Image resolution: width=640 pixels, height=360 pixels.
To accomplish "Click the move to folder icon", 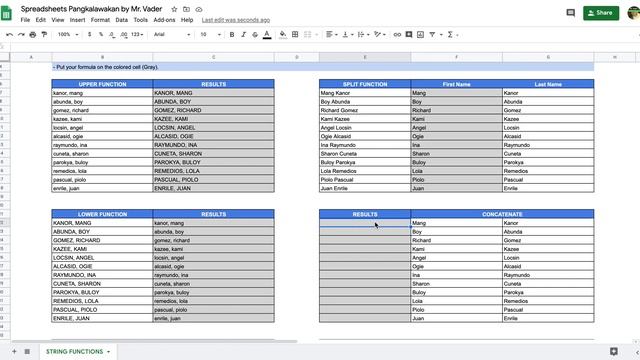I will [186, 9].
